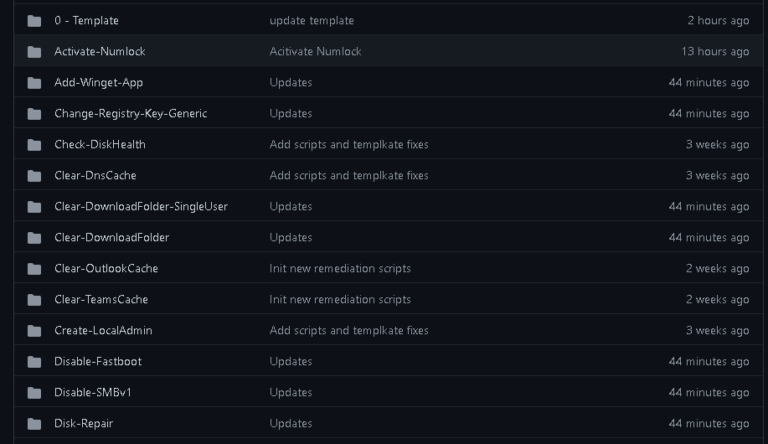The width and height of the screenshot is (768, 444).
Task: Click the folder icon beside 0 - Template
Action: (34, 21)
